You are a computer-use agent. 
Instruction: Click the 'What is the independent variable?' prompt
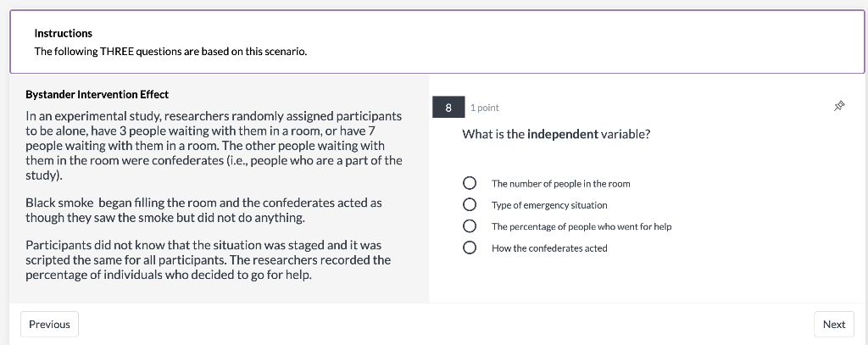[556, 135]
